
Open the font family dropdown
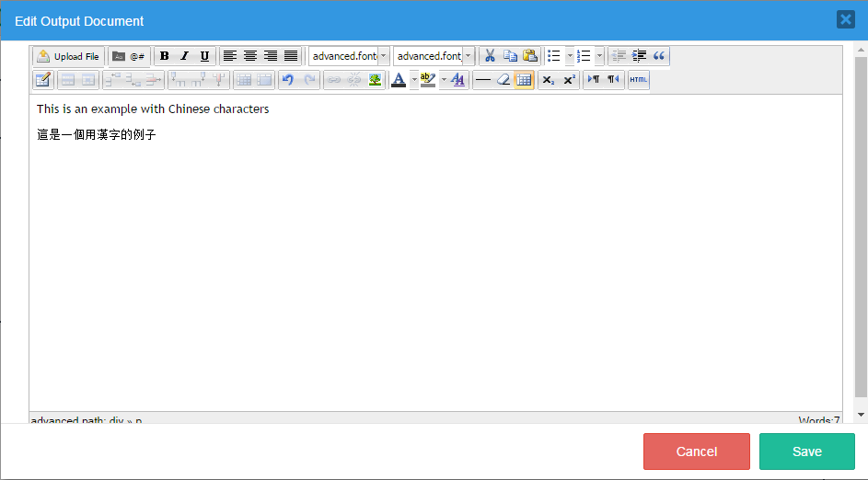click(384, 56)
